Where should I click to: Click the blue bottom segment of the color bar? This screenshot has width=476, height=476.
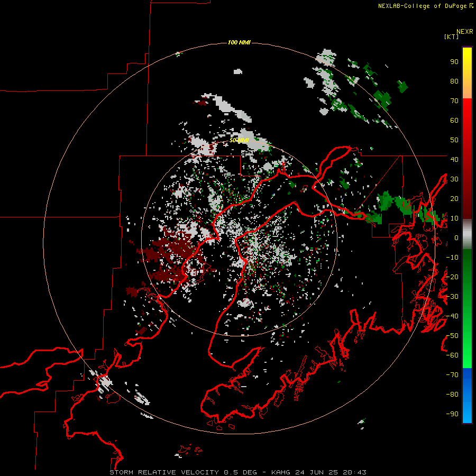click(467, 396)
